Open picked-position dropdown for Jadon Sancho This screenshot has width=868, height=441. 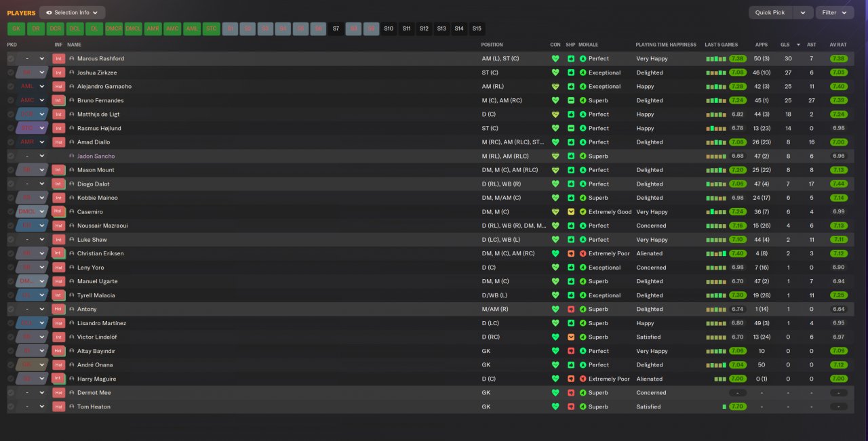click(x=32, y=156)
